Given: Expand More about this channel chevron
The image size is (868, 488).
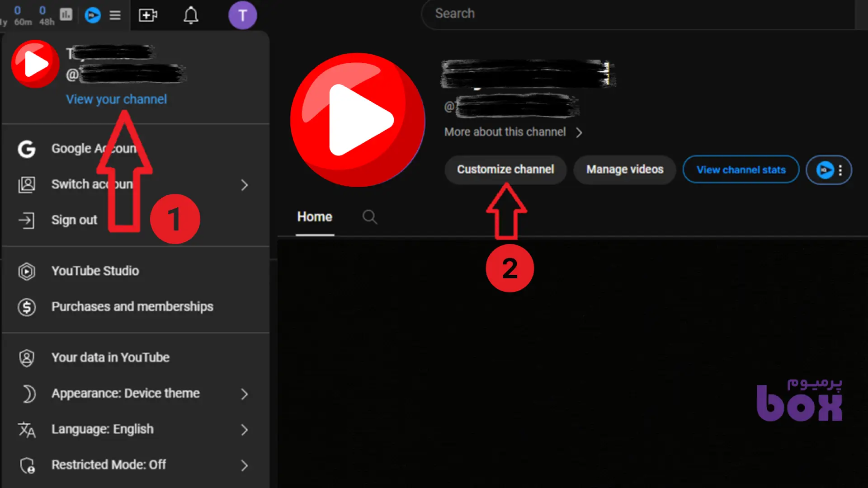Looking at the screenshot, I should pyautogui.click(x=579, y=132).
